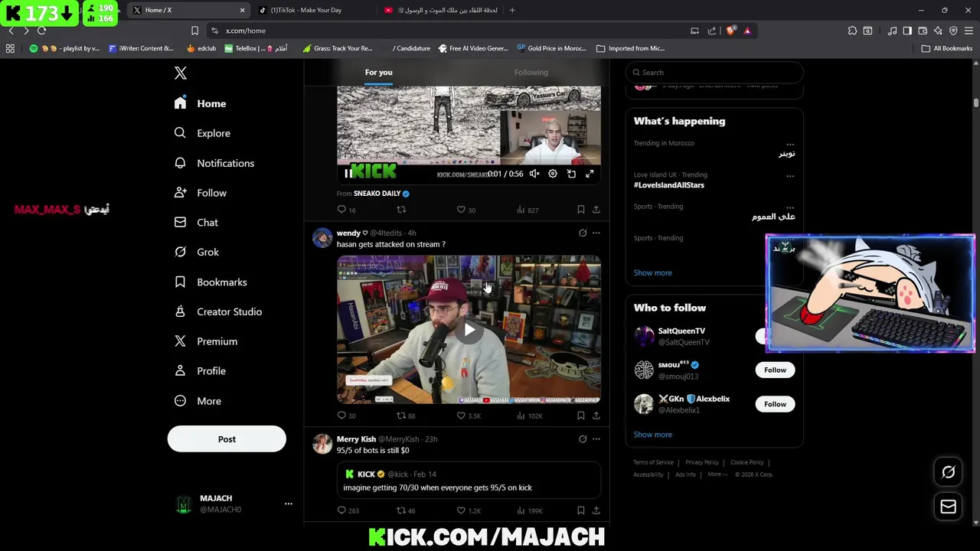Open MAJACH account options dots

point(289,504)
